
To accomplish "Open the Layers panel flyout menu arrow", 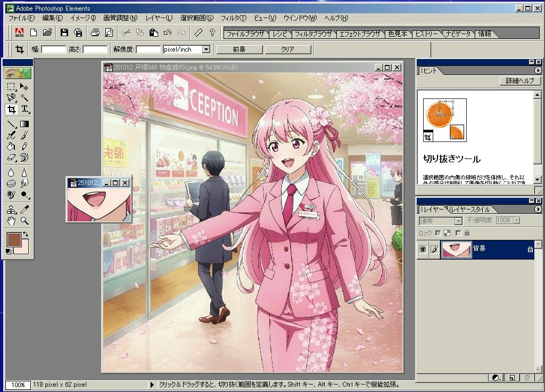I will (x=538, y=209).
